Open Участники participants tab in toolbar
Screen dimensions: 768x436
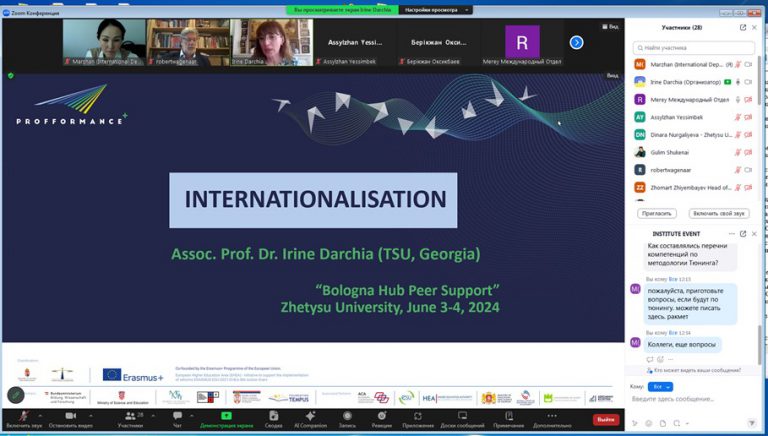pyautogui.click(x=130, y=417)
